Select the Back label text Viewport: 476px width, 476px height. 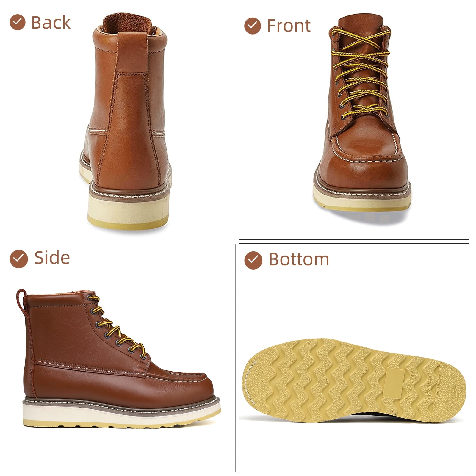click(51, 23)
